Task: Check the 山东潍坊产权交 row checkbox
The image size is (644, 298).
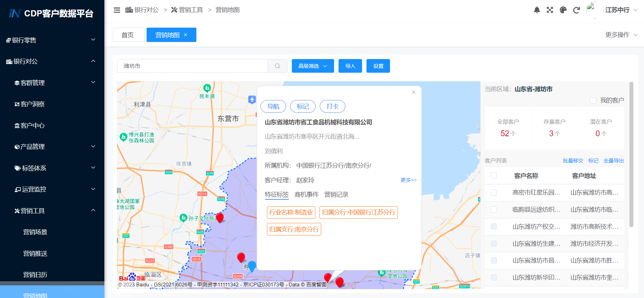Action: 494,227
